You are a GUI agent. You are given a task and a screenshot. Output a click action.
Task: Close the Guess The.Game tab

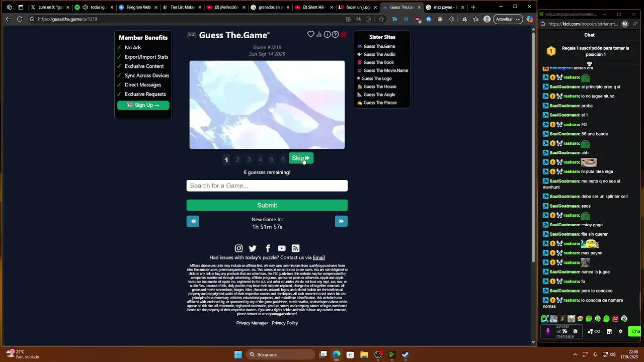coord(419,8)
